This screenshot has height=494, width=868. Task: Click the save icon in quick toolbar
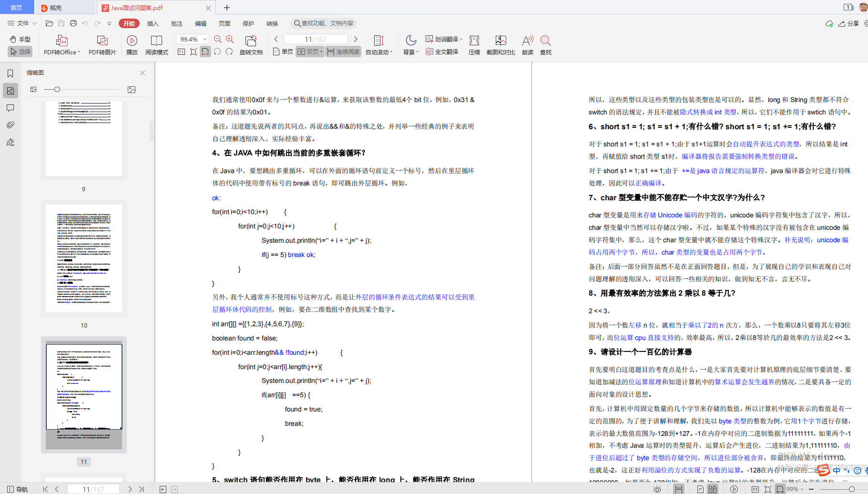(61, 23)
